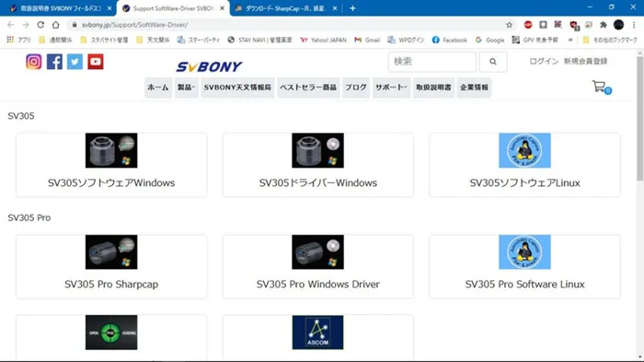
Task: Click the magnifier search button
Action: 493,62
